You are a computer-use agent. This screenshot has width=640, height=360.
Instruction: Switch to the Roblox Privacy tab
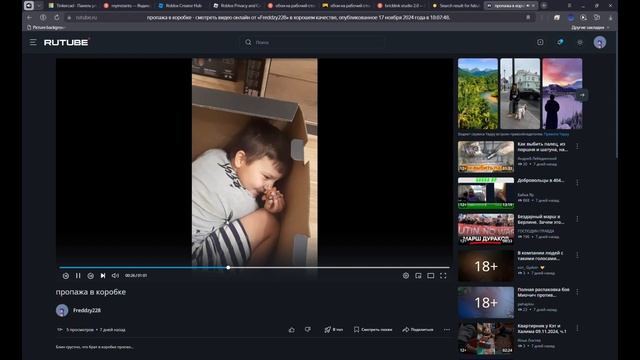point(237,6)
